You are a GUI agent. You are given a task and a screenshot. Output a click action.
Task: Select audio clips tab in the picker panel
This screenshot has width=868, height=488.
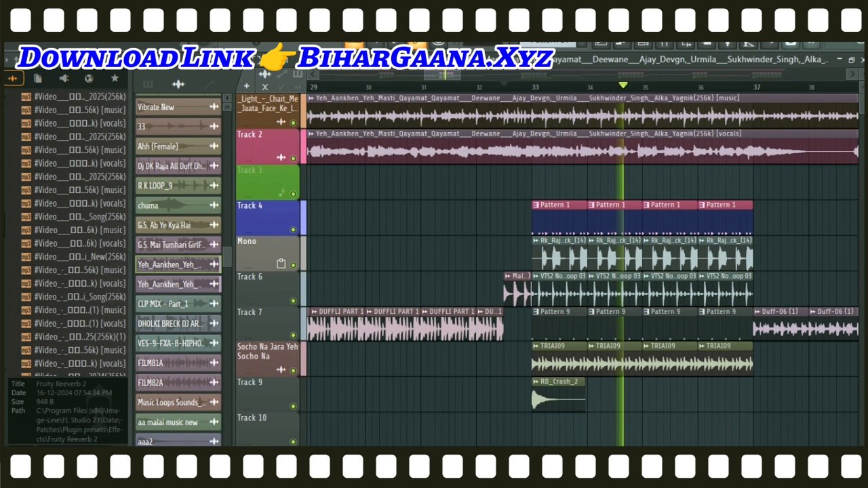coord(178,85)
